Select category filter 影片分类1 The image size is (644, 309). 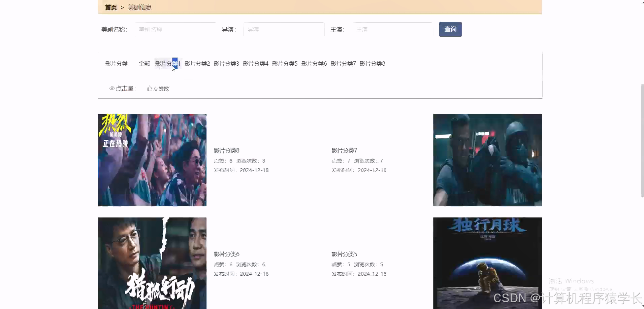167,63
